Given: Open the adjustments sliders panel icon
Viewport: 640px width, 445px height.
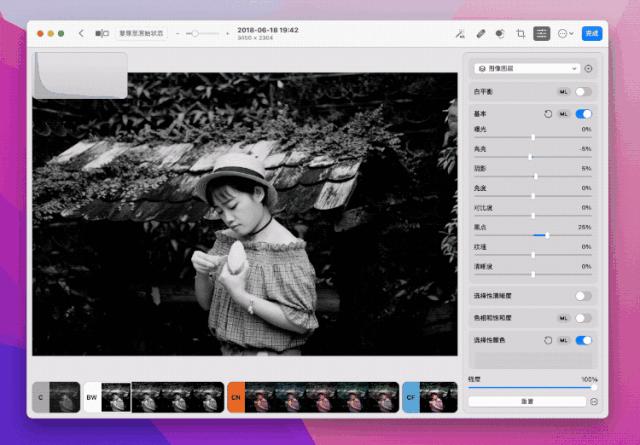Looking at the screenshot, I should pyautogui.click(x=541, y=33).
